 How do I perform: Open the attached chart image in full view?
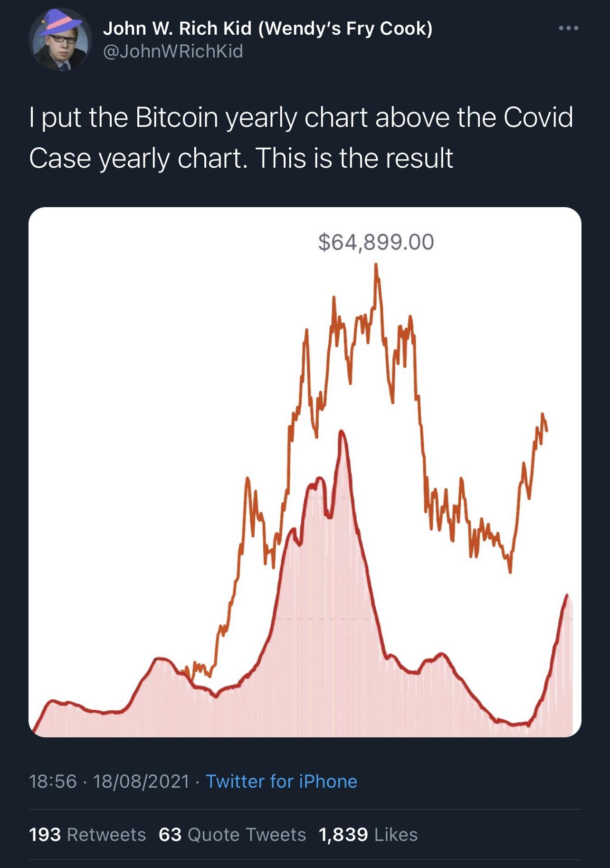click(305, 472)
